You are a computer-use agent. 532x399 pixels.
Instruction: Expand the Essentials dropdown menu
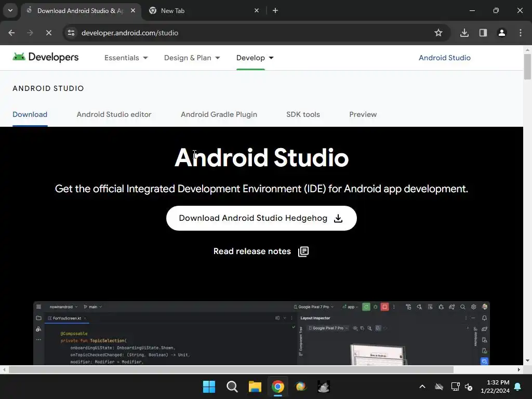click(x=126, y=58)
